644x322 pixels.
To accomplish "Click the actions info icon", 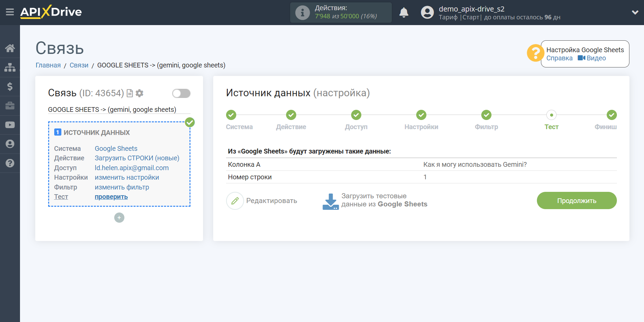I will click(x=302, y=13).
